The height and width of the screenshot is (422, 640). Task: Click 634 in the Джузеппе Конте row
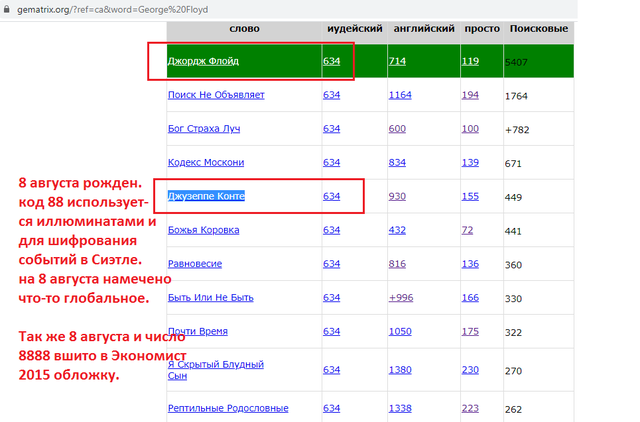point(331,196)
